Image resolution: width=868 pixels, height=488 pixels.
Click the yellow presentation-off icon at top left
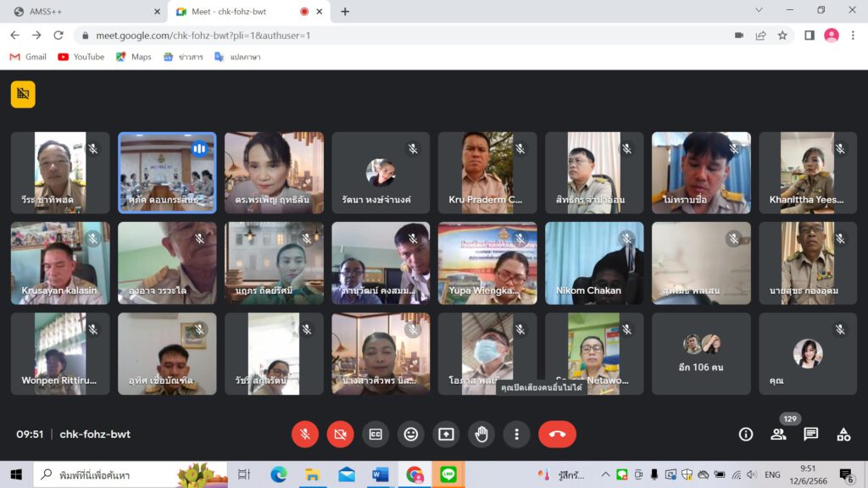[23, 94]
